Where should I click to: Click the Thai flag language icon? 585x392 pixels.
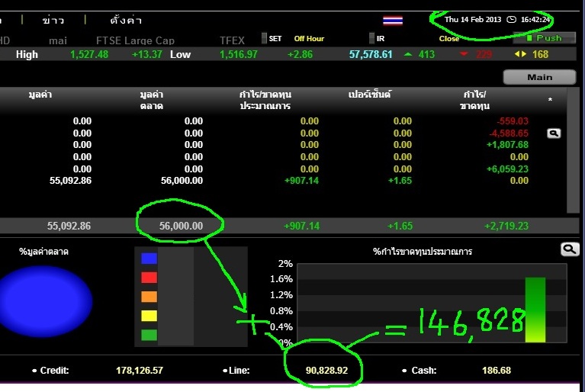point(393,20)
